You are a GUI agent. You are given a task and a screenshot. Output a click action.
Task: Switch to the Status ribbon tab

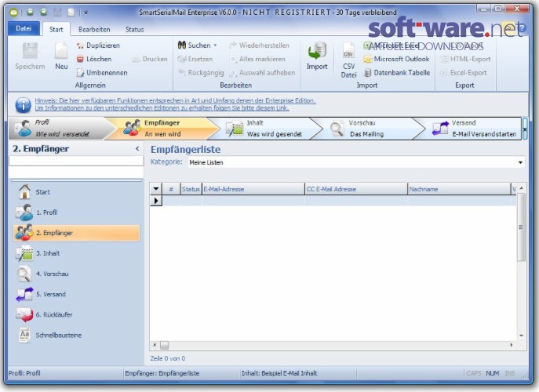pyautogui.click(x=134, y=30)
